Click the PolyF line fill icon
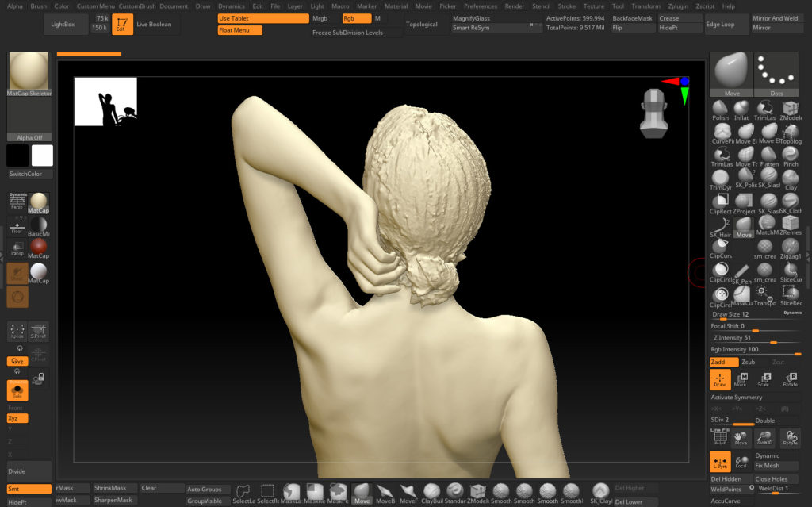 tap(720, 437)
